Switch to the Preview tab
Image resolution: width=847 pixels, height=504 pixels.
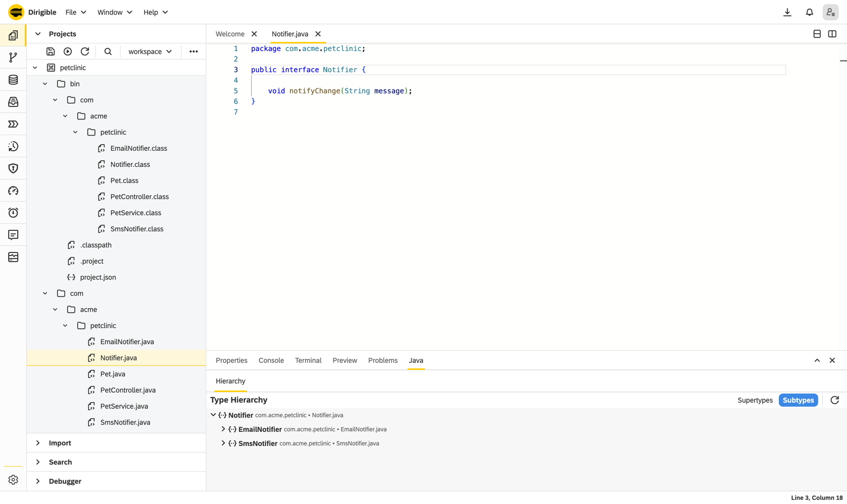[x=345, y=360]
